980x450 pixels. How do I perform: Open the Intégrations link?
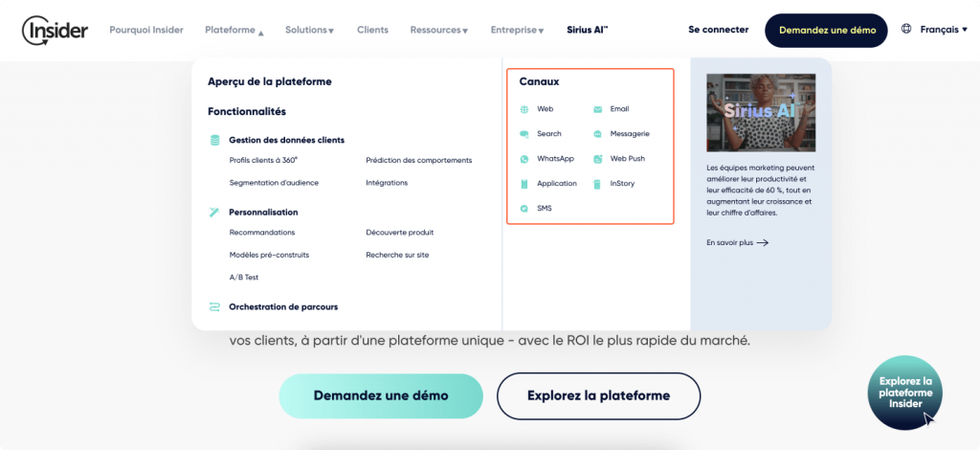tap(387, 183)
